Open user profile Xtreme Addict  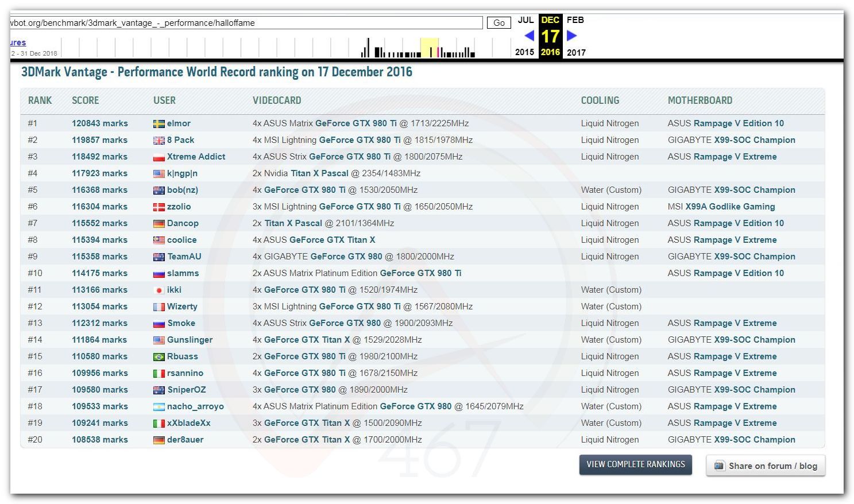[x=196, y=157]
